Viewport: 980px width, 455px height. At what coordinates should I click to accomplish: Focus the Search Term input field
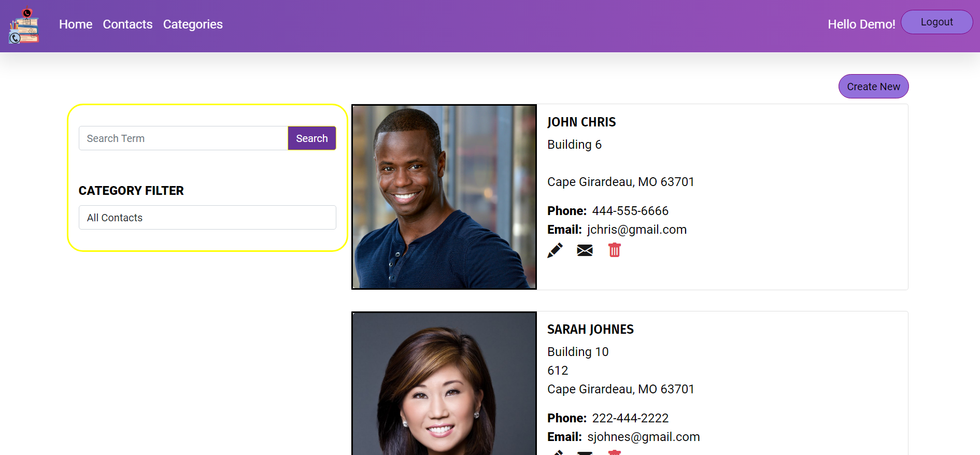[183, 138]
